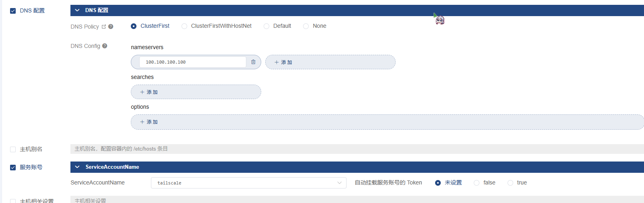Enable the 主机相关设置 checkbox
The height and width of the screenshot is (203, 644).
(x=13, y=201)
